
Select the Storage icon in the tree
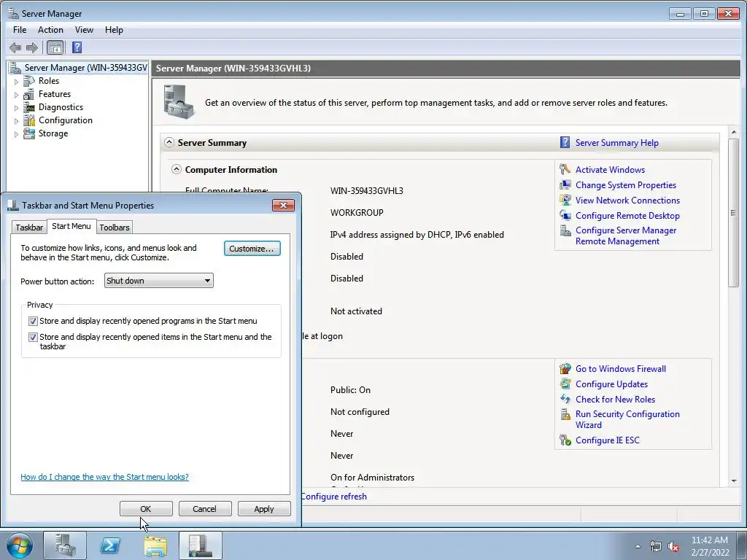tap(29, 133)
